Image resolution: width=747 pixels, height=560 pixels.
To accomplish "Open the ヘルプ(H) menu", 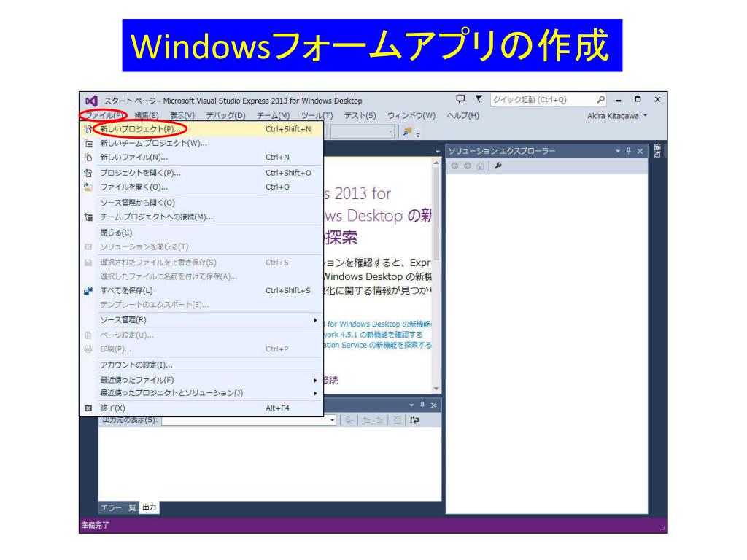I will coord(462,115).
